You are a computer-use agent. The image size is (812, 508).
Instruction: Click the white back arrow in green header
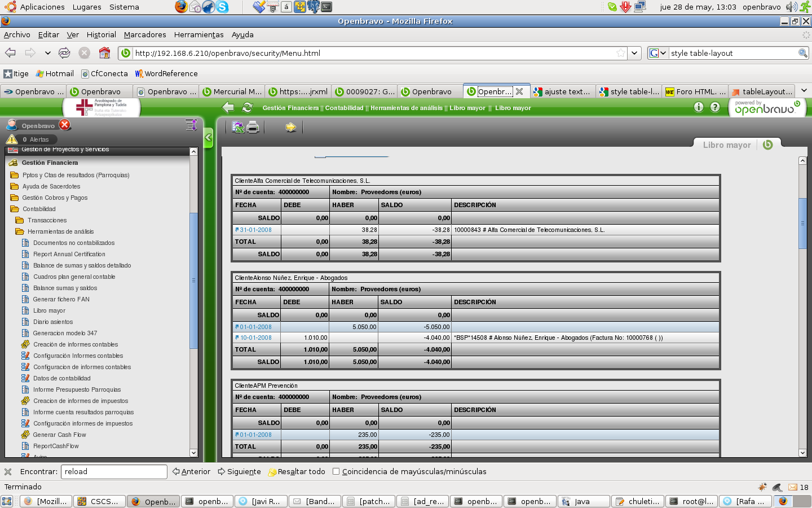point(228,107)
